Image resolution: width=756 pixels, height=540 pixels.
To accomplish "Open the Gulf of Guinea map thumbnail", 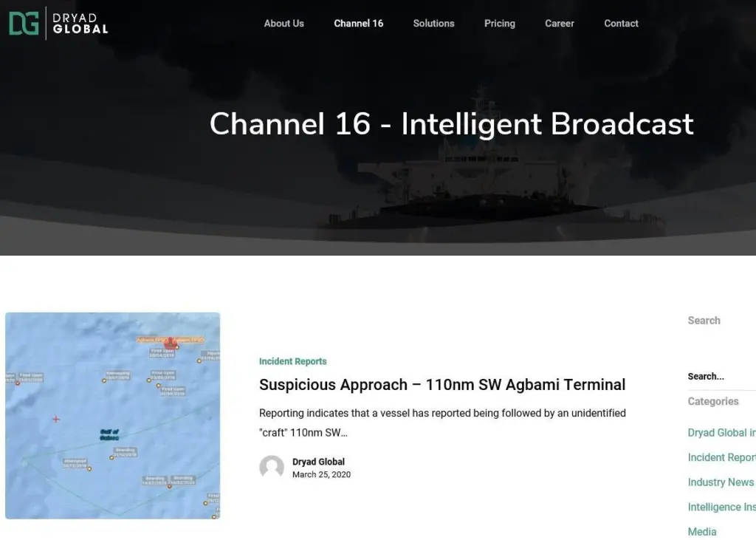I will click(x=113, y=415).
